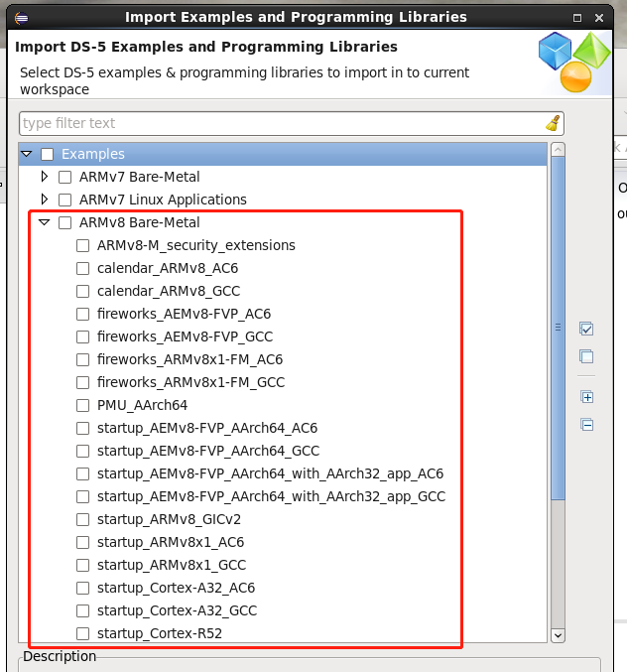Click the Select All checked-box icon
The height and width of the screenshot is (672, 627).
coord(586,329)
